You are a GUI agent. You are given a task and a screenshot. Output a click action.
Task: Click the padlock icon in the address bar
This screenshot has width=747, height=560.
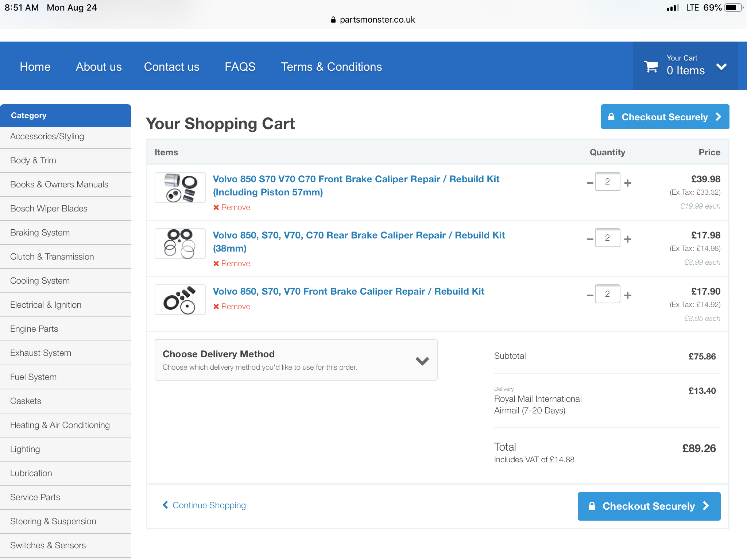coord(333,20)
